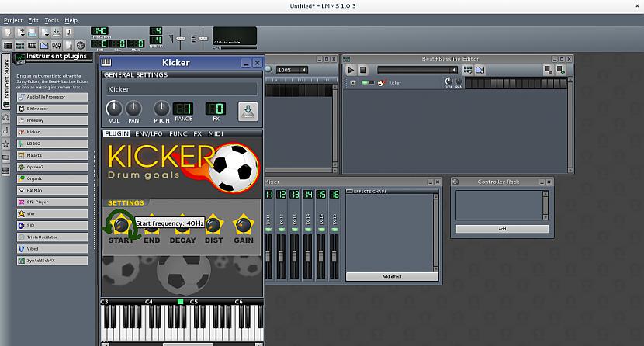Select the Kicker plugin in the list
The height and width of the screenshot is (346, 644).
[52, 132]
